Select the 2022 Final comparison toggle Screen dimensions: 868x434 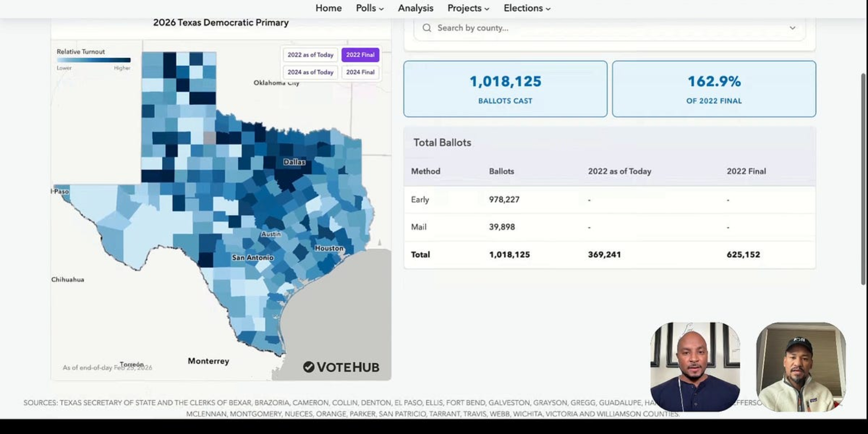click(360, 55)
